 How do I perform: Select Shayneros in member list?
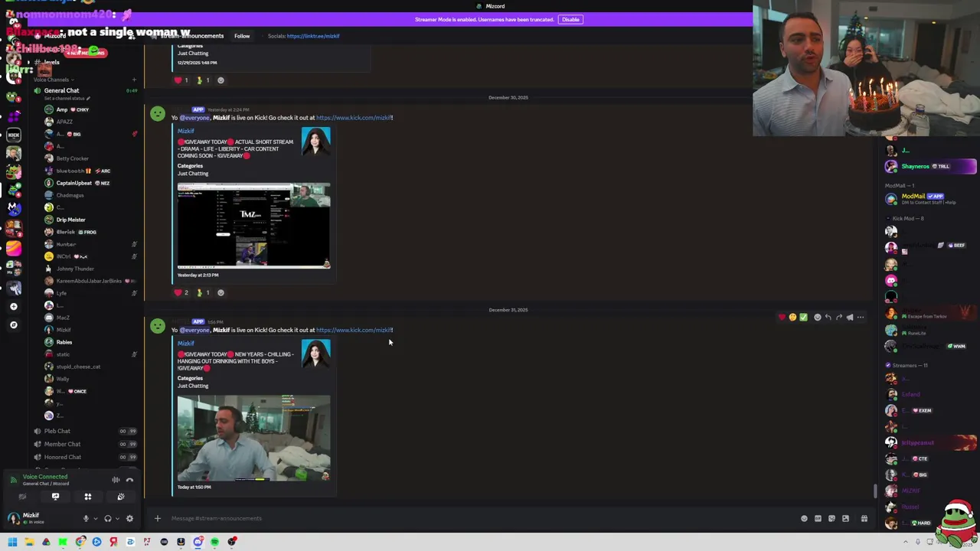(x=929, y=166)
